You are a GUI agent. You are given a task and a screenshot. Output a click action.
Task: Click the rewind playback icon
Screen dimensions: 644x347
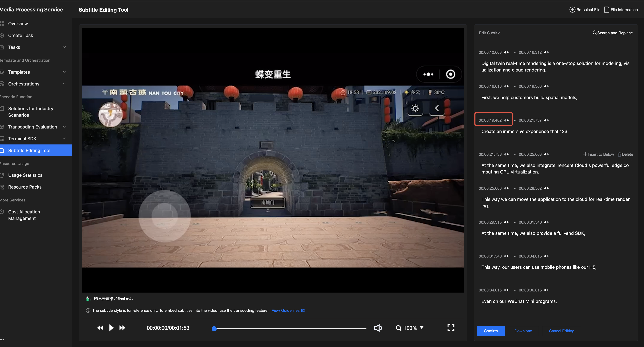(100, 328)
